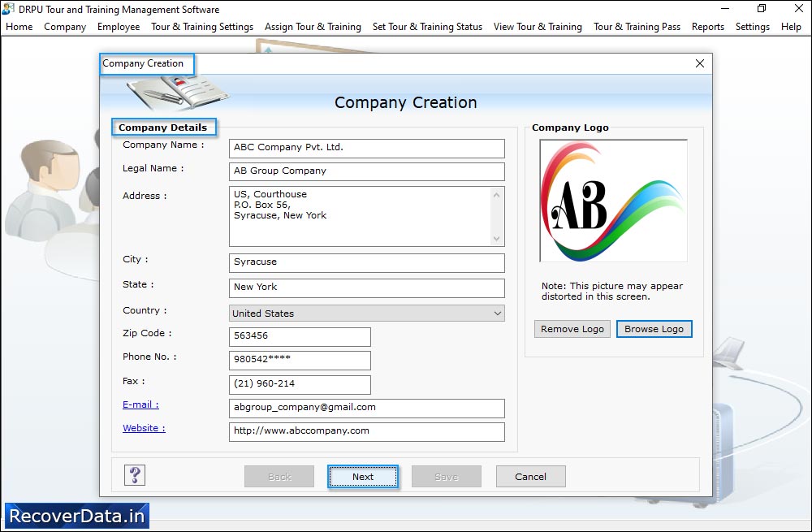Click the Company Name input field
The image size is (812, 532).
(367, 148)
